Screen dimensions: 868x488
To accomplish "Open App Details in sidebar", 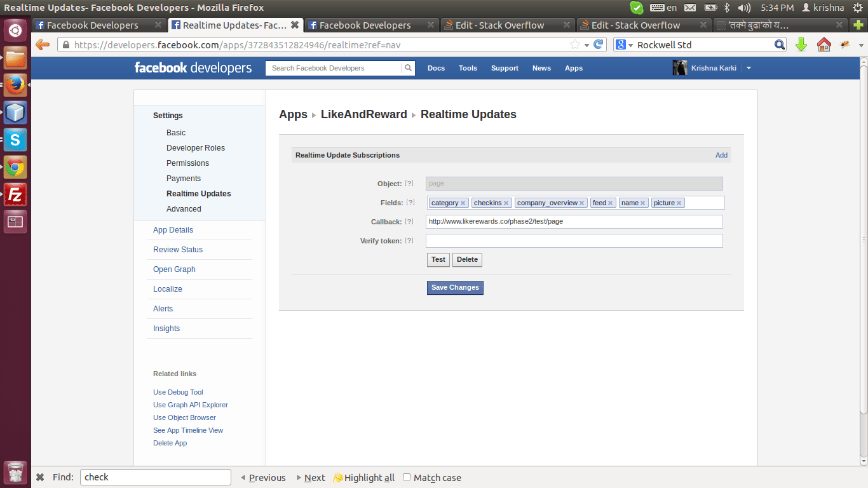I will (173, 230).
